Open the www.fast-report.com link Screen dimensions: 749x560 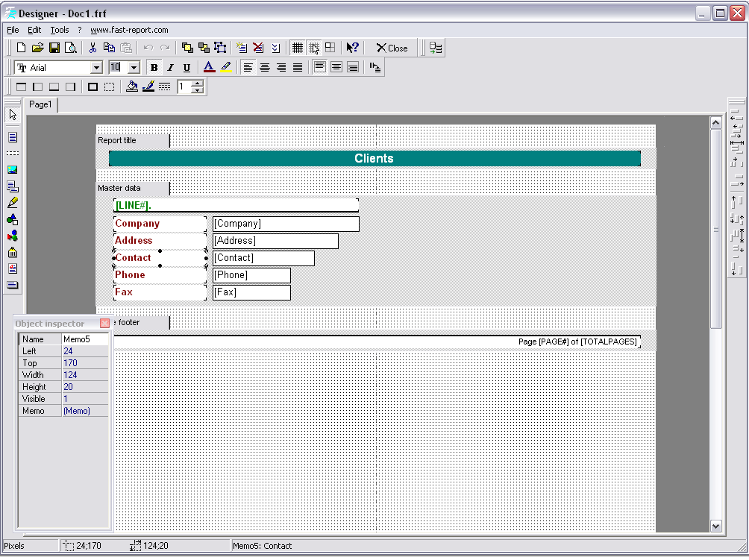(x=129, y=30)
